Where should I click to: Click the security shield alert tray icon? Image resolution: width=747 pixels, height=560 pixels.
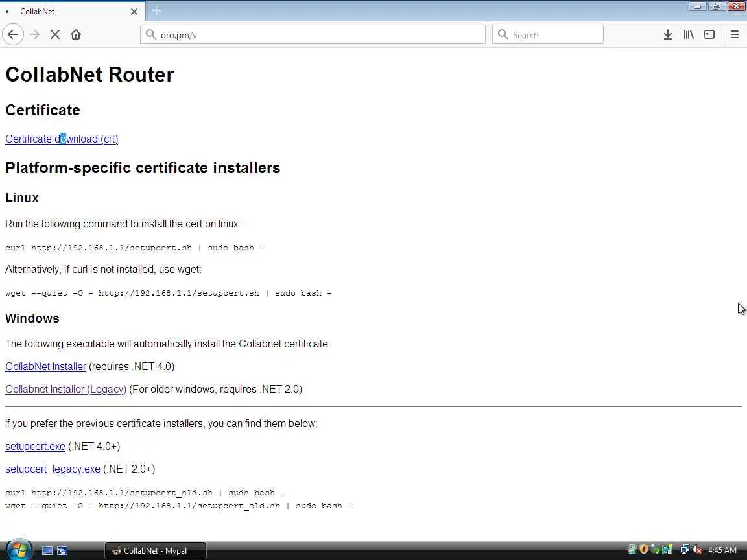[644, 550]
